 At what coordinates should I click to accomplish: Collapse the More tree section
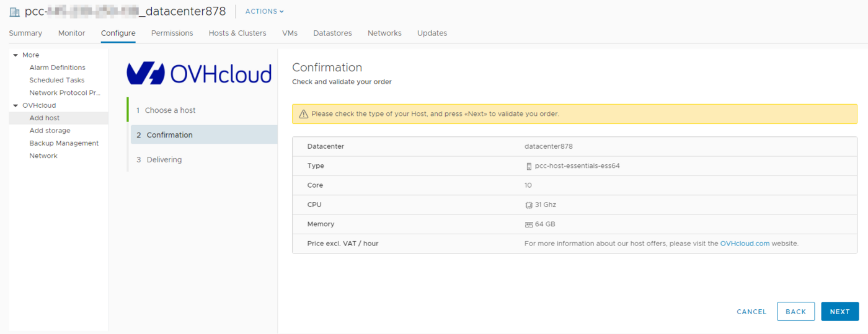[15, 55]
